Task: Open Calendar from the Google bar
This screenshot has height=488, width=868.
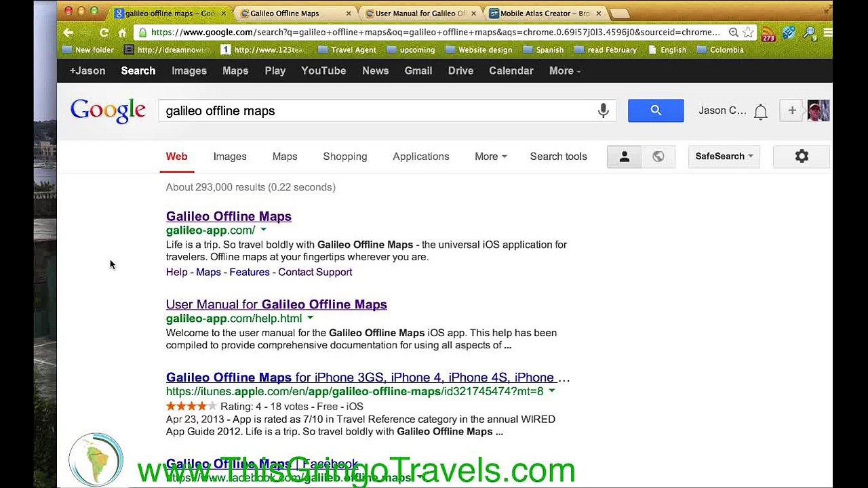Action: [x=511, y=70]
